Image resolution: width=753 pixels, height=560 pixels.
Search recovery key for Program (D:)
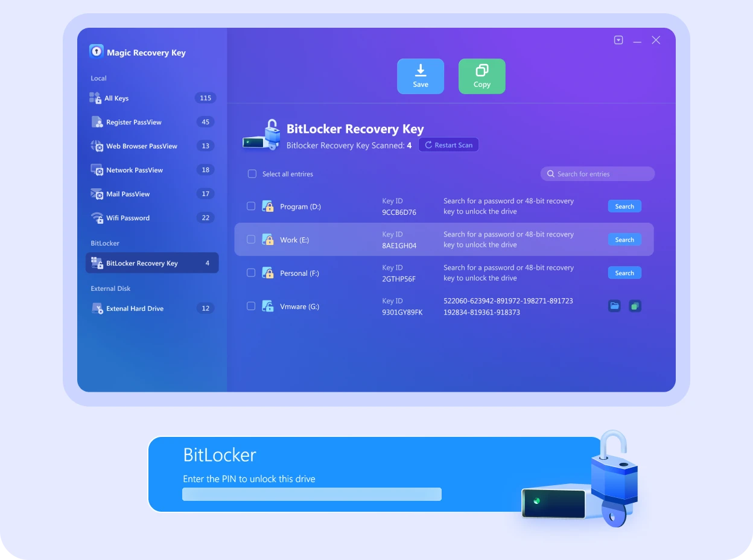(x=624, y=206)
